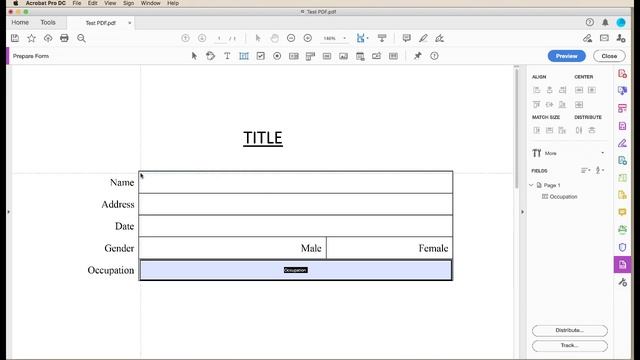
Task: Click the Share with others person icon
Action: coord(621,38)
